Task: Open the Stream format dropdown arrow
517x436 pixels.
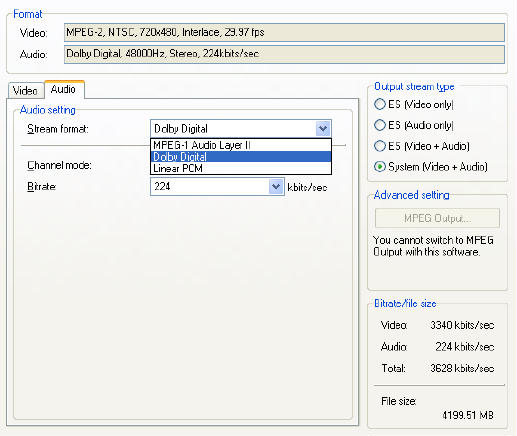Action: (x=323, y=129)
